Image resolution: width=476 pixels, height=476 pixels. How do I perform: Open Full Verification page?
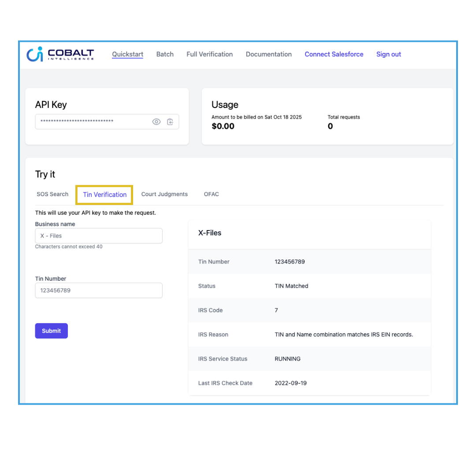click(x=209, y=54)
